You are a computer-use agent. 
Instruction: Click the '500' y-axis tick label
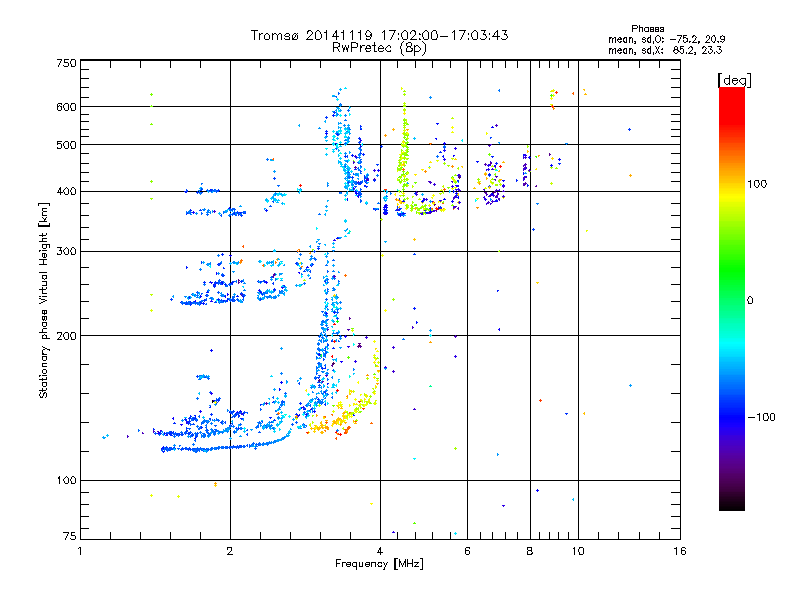[66, 145]
